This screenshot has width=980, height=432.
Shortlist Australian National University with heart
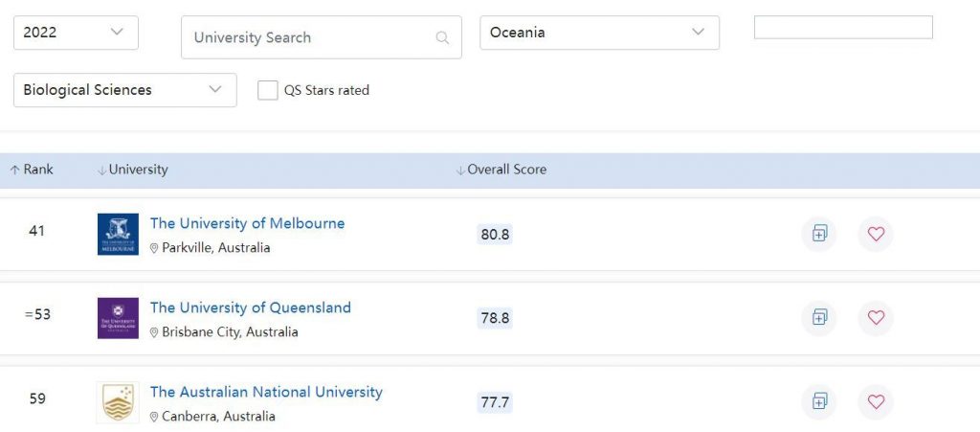tap(876, 401)
